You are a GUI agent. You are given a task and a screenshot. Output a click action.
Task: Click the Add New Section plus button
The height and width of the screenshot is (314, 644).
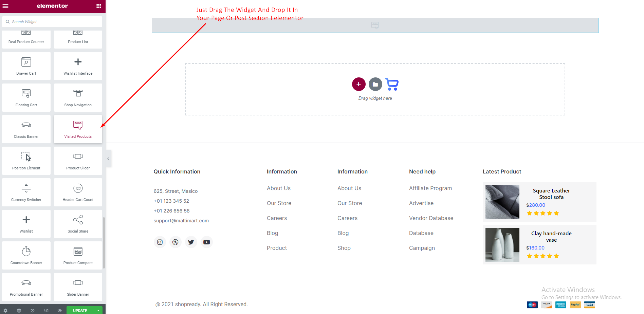[x=358, y=84]
